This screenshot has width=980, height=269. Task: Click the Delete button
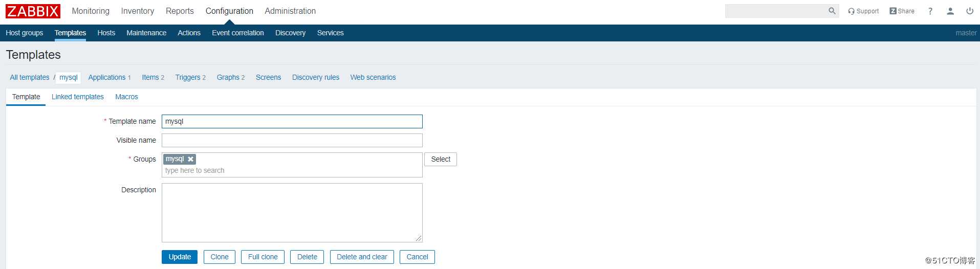pos(307,257)
